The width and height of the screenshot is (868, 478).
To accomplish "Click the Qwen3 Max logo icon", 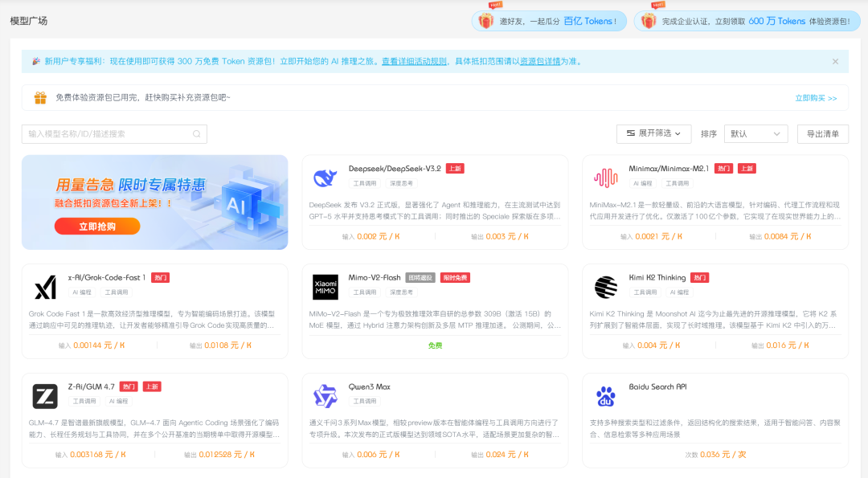I will 325,396.
